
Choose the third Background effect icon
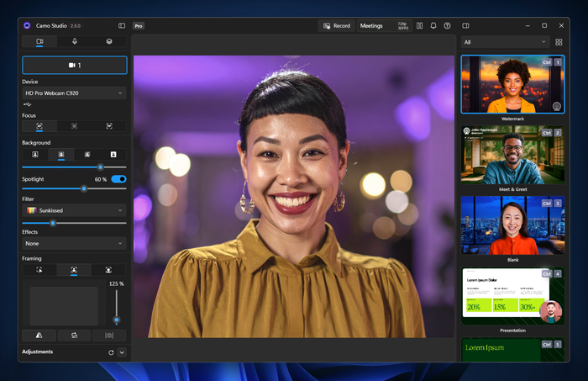click(x=87, y=154)
